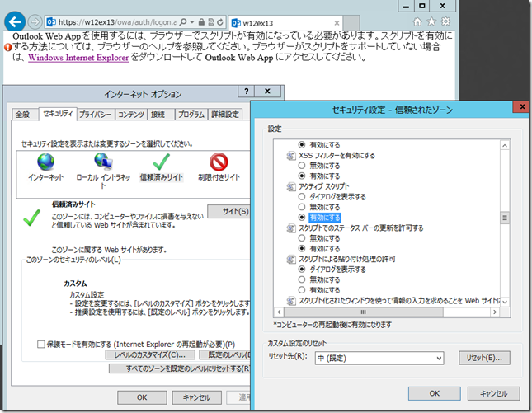This screenshot has height=413, width=532.
Task: Open the browser Home icon
Action: pos(417,22)
